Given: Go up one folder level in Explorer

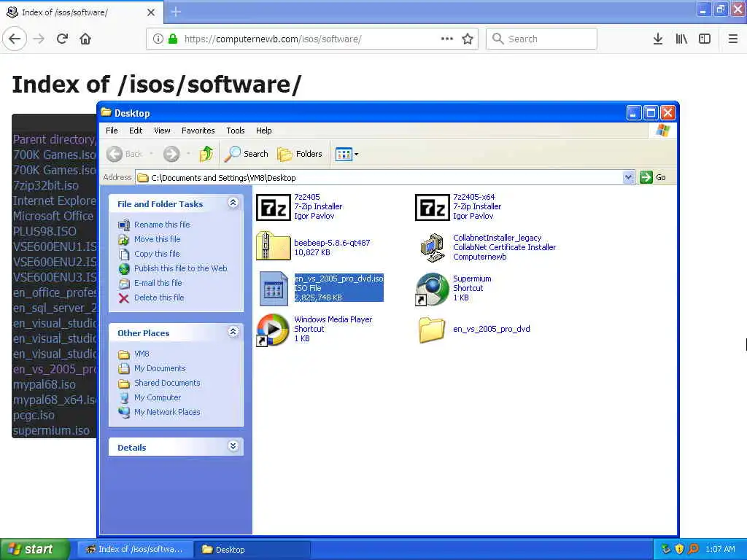Looking at the screenshot, I should click(206, 154).
